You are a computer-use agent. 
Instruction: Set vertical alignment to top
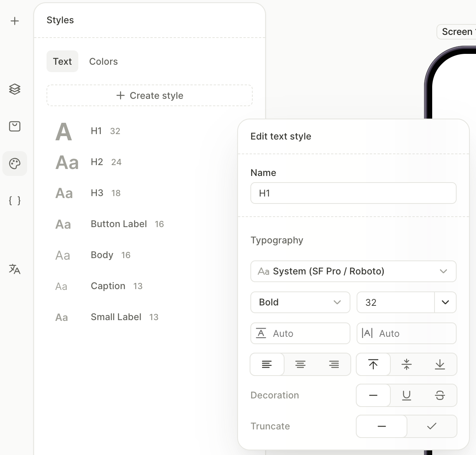coord(373,364)
